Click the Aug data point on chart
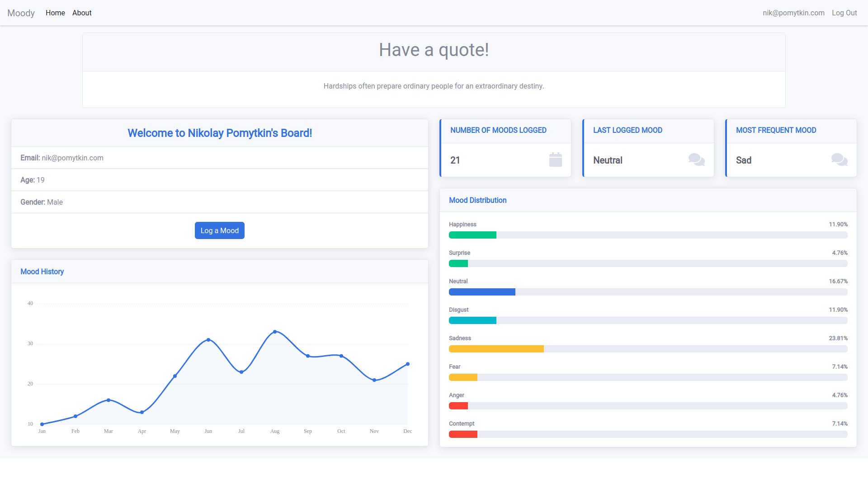868x488 pixels. click(x=275, y=332)
